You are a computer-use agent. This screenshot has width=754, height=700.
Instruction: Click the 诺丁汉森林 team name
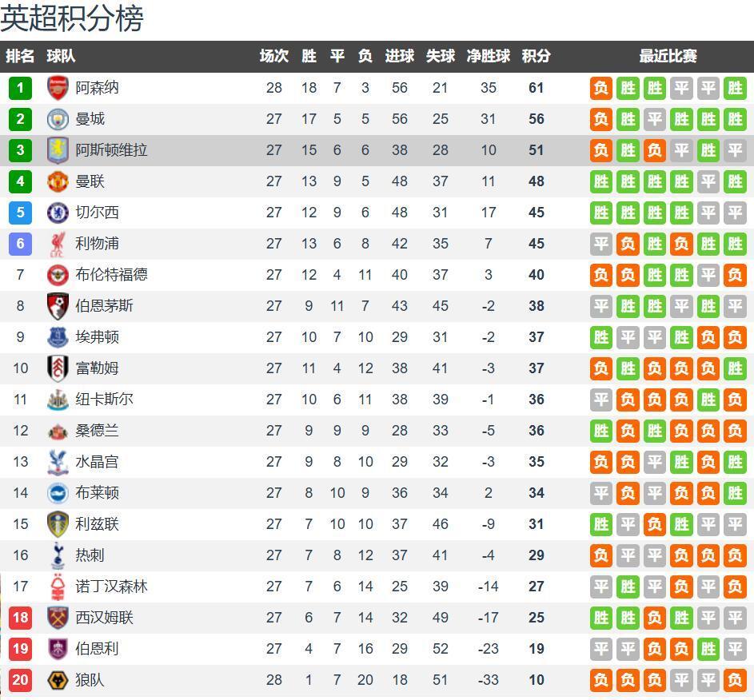[111, 587]
